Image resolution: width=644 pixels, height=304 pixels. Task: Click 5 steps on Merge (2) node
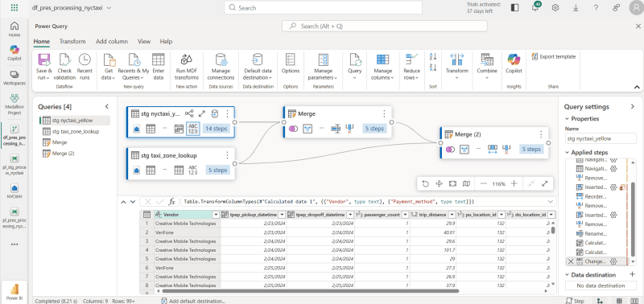[x=531, y=150]
